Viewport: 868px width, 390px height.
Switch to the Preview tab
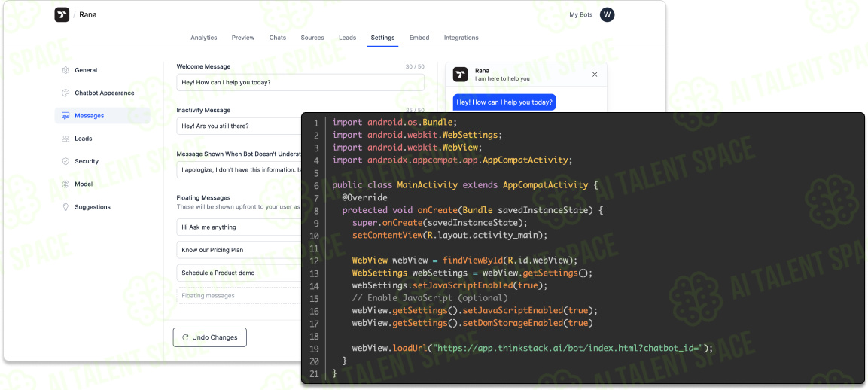[243, 38]
